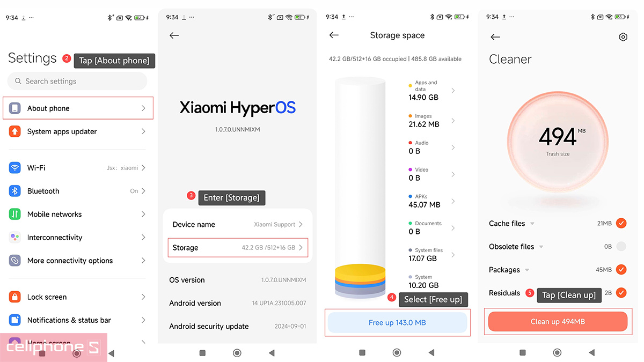This screenshot has height=362, width=644.
Task: Tap home nav button on Cleaner screen
Action: click(x=557, y=353)
